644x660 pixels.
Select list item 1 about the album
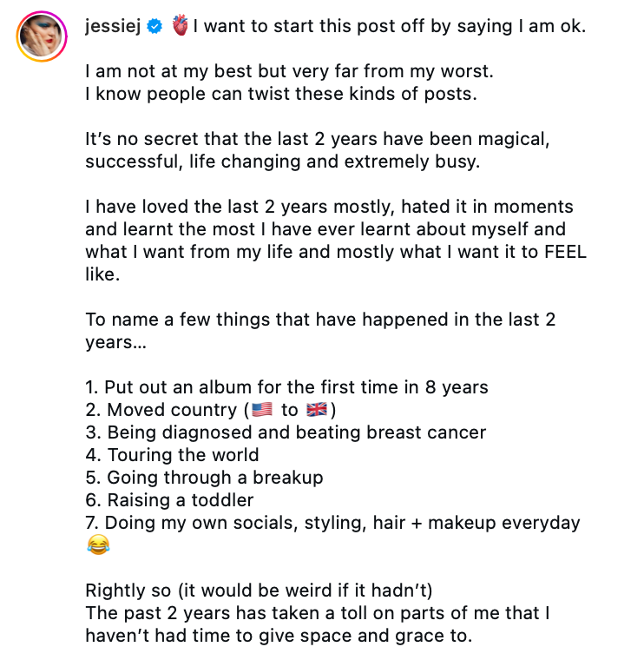286,387
